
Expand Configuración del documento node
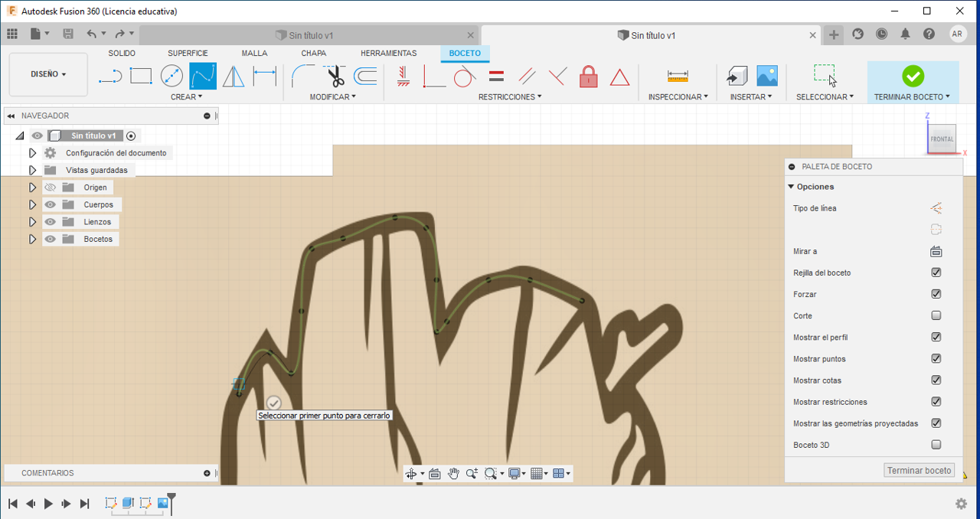32,153
